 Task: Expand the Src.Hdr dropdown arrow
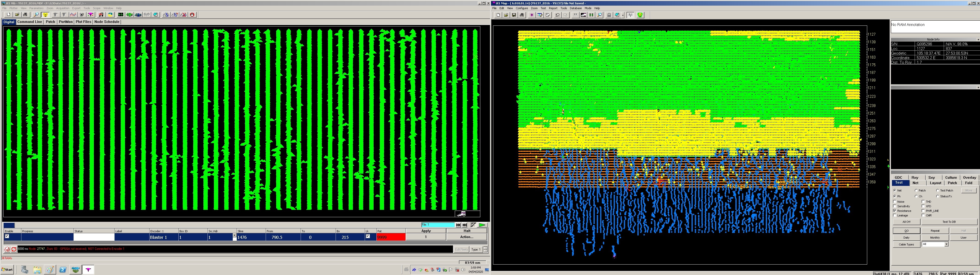click(x=234, y=236)
